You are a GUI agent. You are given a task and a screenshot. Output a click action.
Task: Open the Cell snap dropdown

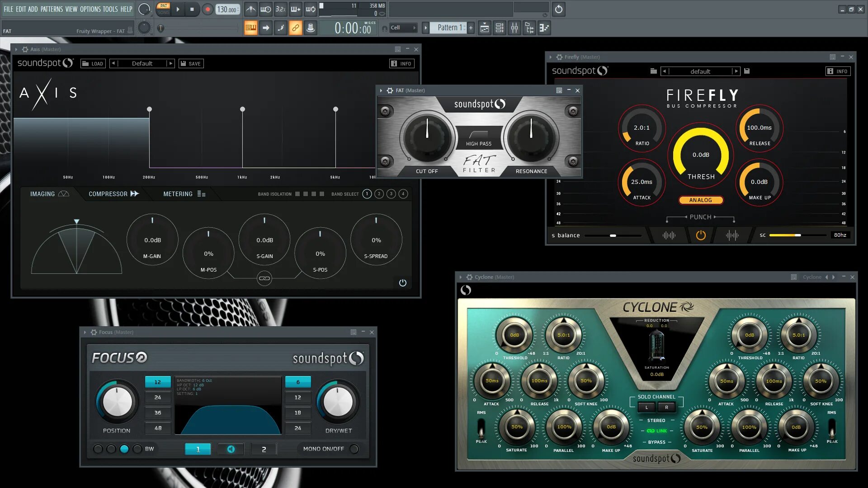pos(403,28)
